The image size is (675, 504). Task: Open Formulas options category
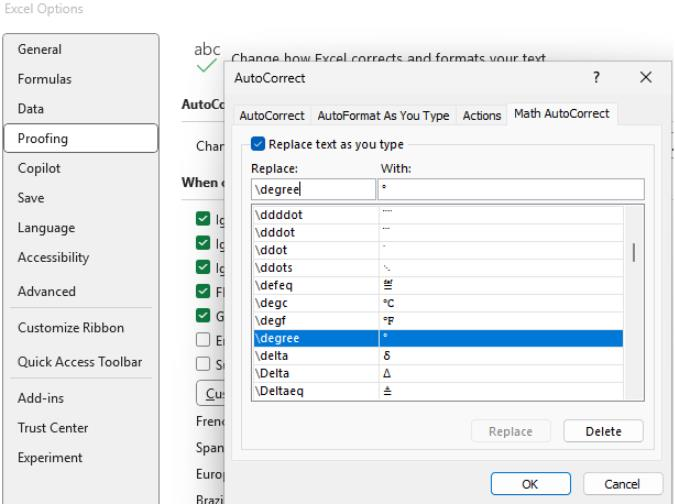point(81,79)
